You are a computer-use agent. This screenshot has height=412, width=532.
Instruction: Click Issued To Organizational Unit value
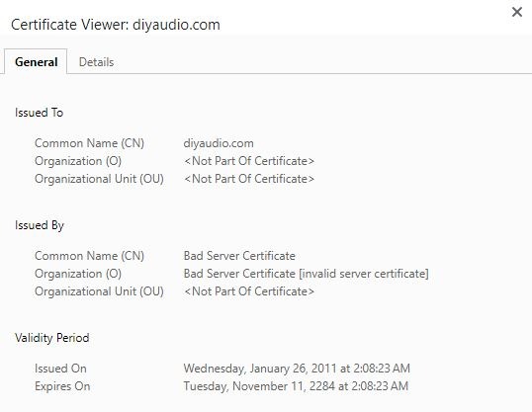pyautogui.click(x=249, y=179)
